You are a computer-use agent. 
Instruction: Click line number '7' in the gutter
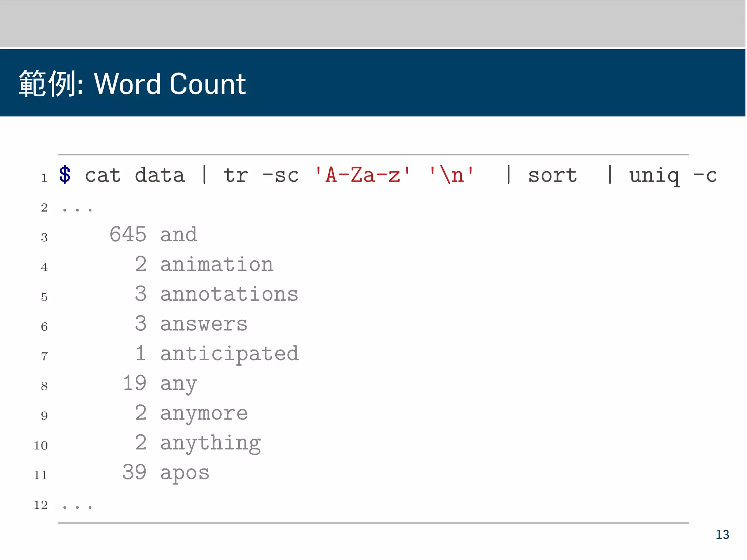pos(44,356)
